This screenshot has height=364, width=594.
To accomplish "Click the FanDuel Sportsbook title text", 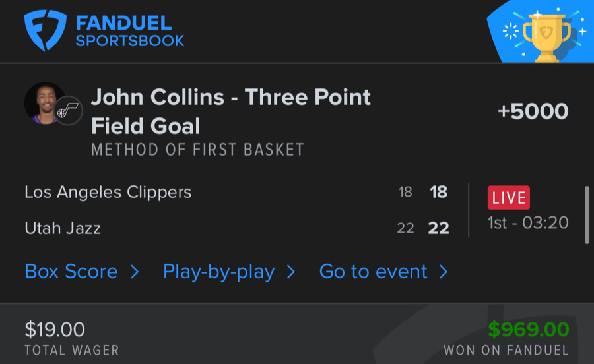I will click(129, 31).
